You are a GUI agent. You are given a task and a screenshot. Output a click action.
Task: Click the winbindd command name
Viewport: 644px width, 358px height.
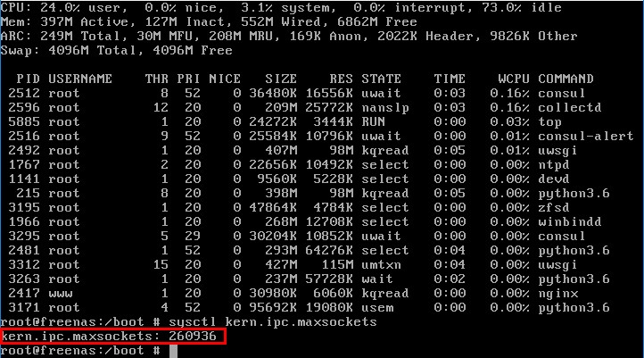[x=570, y=221]
